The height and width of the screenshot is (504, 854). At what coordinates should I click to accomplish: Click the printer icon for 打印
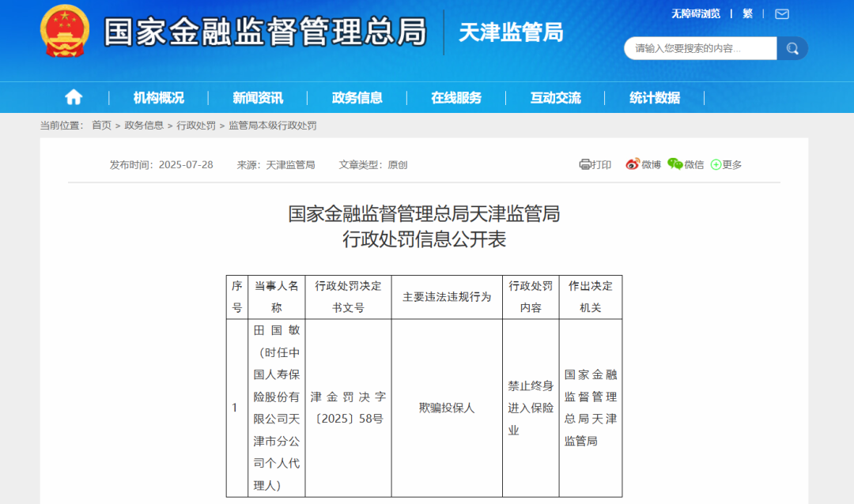[584, 164]
